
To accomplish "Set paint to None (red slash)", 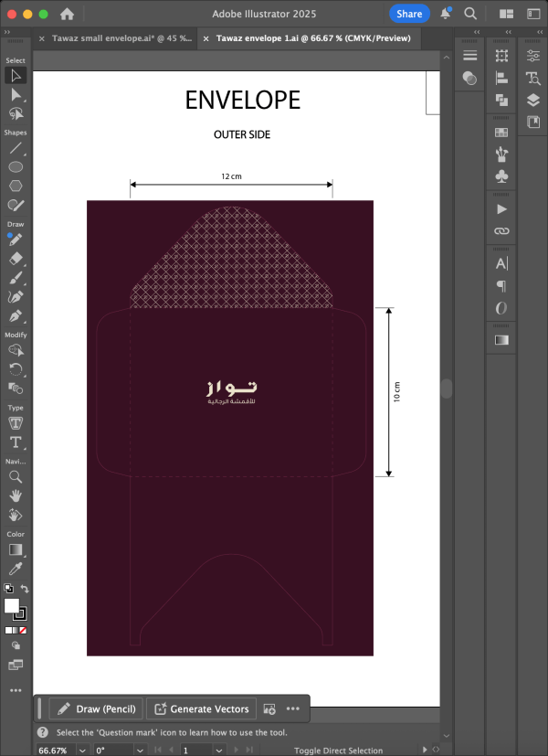I will [23, 630].
